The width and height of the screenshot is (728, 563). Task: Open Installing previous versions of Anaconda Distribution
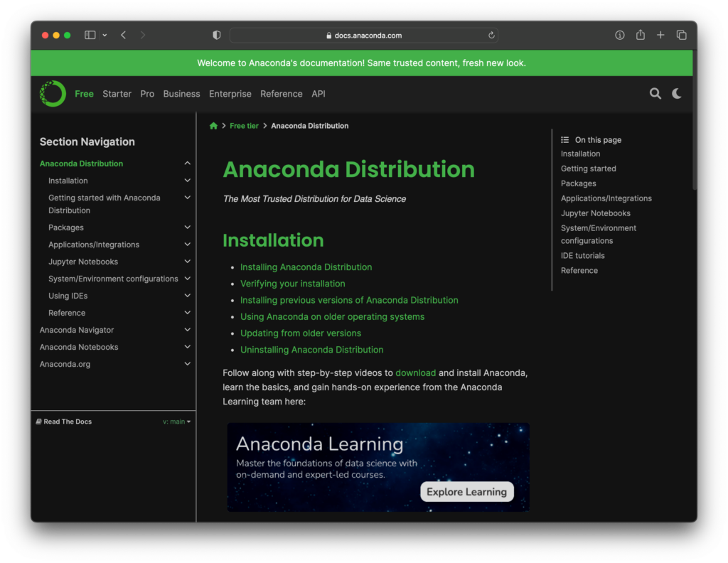pos(349,300)
